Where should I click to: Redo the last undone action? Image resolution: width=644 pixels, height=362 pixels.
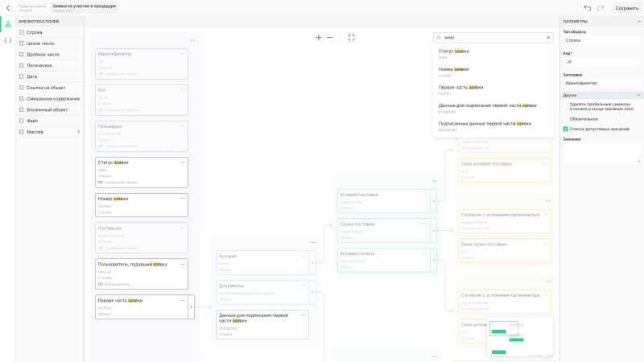coord(601,8)
